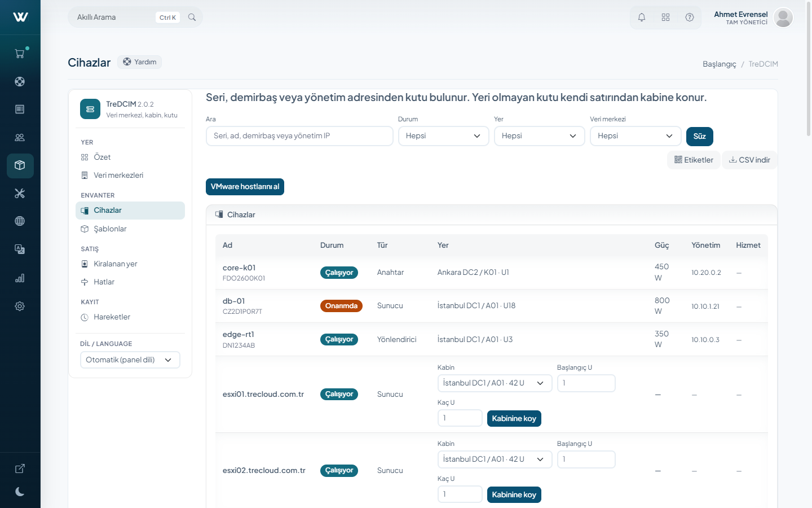
Task: Open the reports bar chart sidebar icon
Action: [x=20, y=278]
